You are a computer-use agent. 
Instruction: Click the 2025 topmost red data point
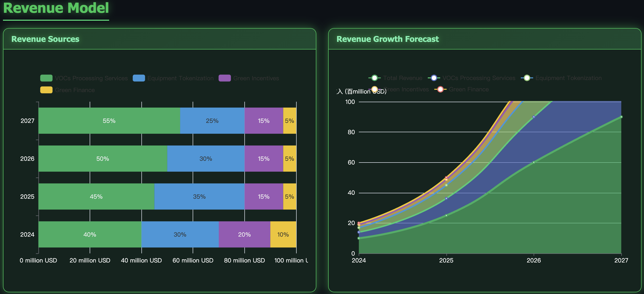point(446,178)
